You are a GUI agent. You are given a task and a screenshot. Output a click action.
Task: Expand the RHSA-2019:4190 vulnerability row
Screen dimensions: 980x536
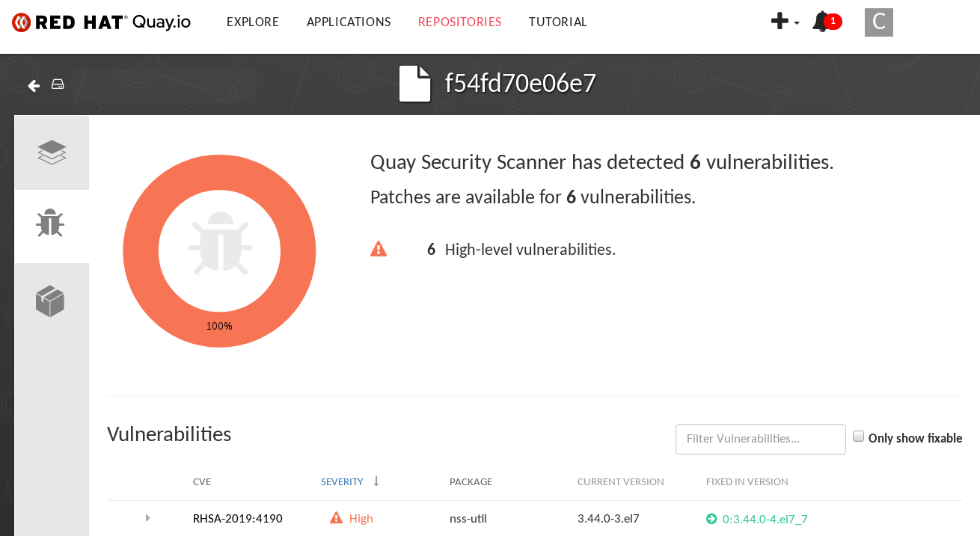[x=147, y=517]
